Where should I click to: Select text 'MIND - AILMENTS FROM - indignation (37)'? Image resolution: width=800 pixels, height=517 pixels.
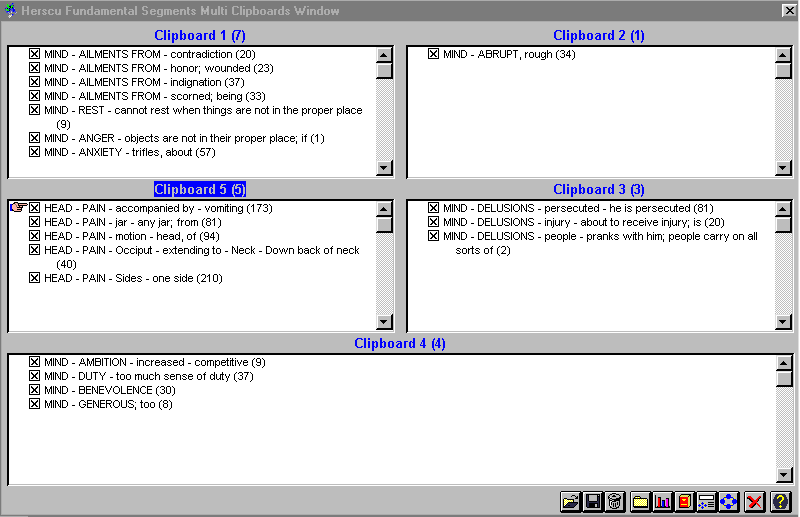click(144, 82)
